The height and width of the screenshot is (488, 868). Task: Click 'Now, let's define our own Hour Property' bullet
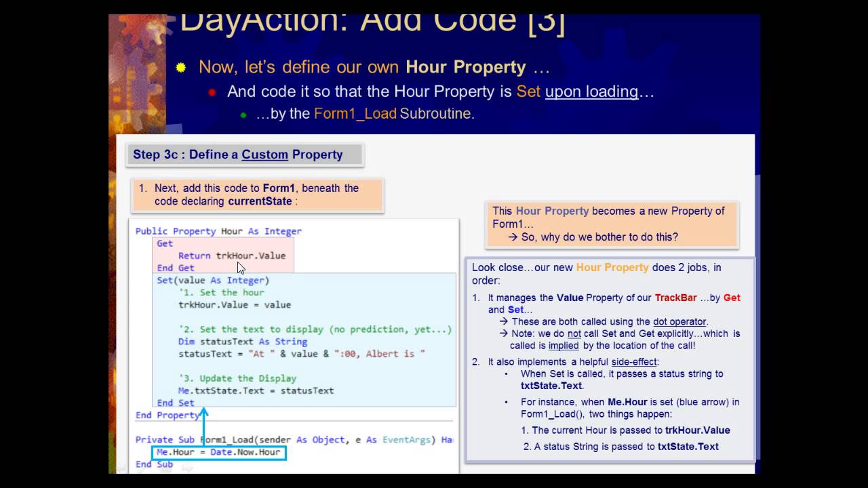click(x=374, y=67)
